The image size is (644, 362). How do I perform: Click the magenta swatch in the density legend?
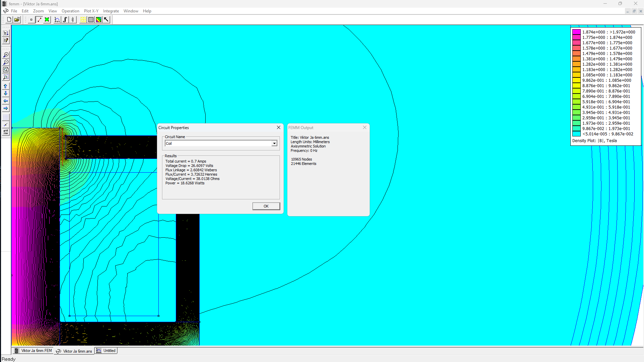pos(576,32)
